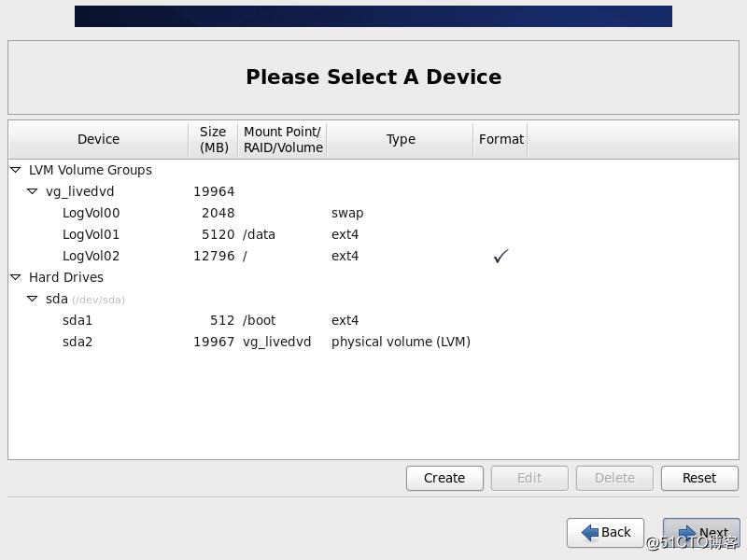Click the Format column header
This screenshot has width=747, height=560.
coord(500,139)
